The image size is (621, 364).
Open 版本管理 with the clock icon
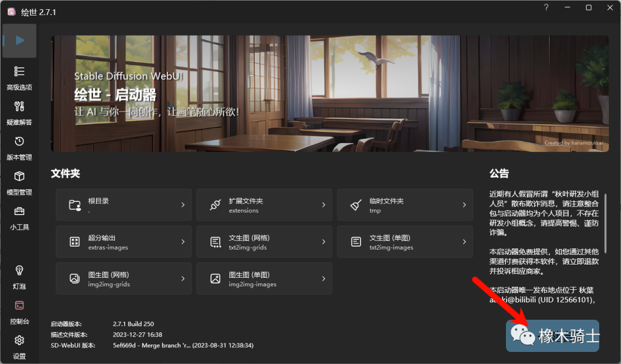(19, 141)
